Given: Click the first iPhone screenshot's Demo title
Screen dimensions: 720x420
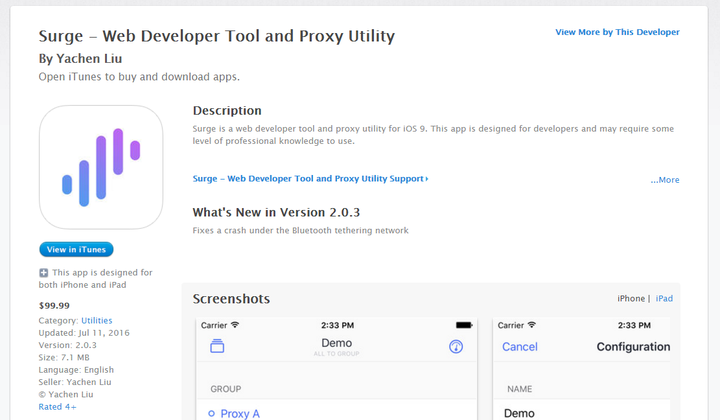Looking at the screenshot, I should 336,344.
